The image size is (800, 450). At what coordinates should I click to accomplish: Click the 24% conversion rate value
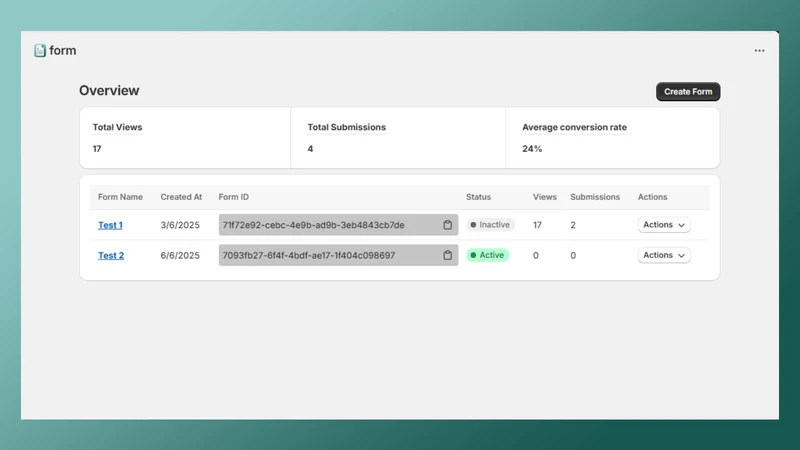tap(532, 148)
